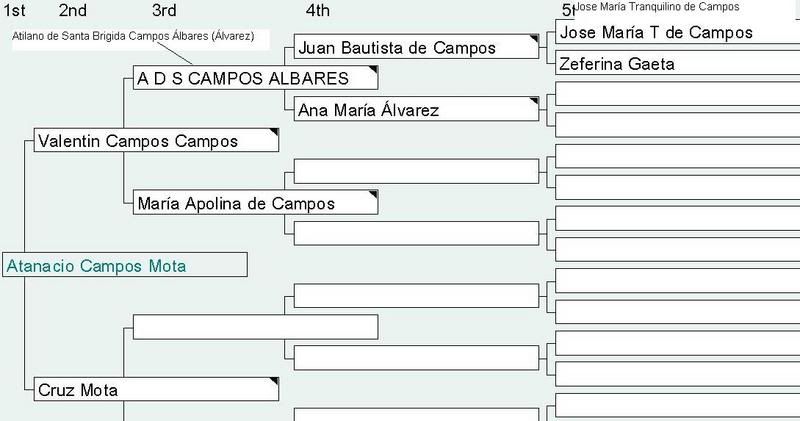Image resolution: width=800 pixels, height=421 pixels.
Task: Open the corner marker on María Apolina de Campos
Action: (x=372, y=194)
